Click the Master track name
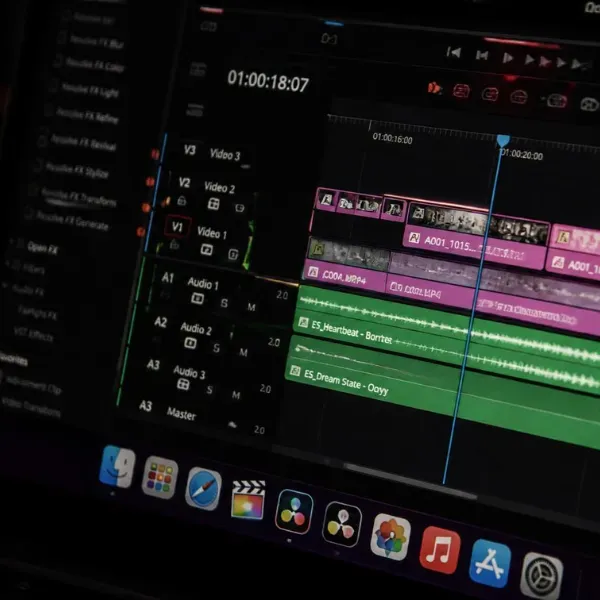Image resolution: width=600 pixels, height=600 pixels. pos(181,414)
